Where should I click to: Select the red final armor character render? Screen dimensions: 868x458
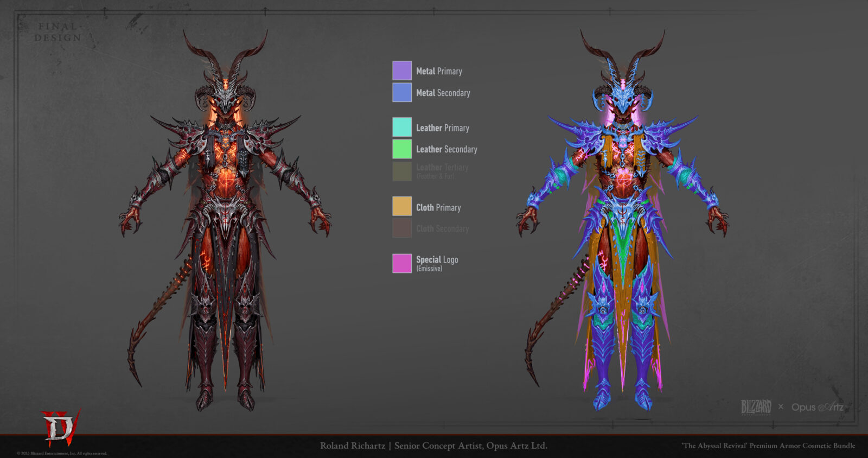coord(225,217)
